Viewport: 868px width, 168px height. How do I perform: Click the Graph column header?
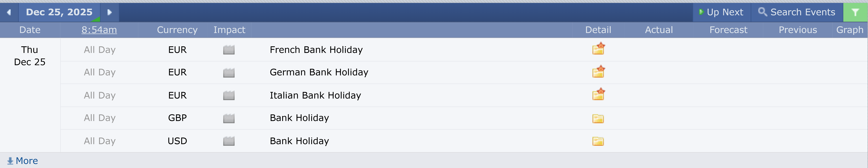pyautogui.click(x=849, y=30)
